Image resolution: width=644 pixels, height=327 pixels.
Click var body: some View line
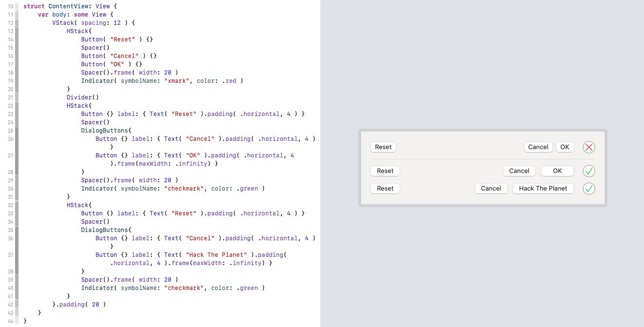(75, 15)
